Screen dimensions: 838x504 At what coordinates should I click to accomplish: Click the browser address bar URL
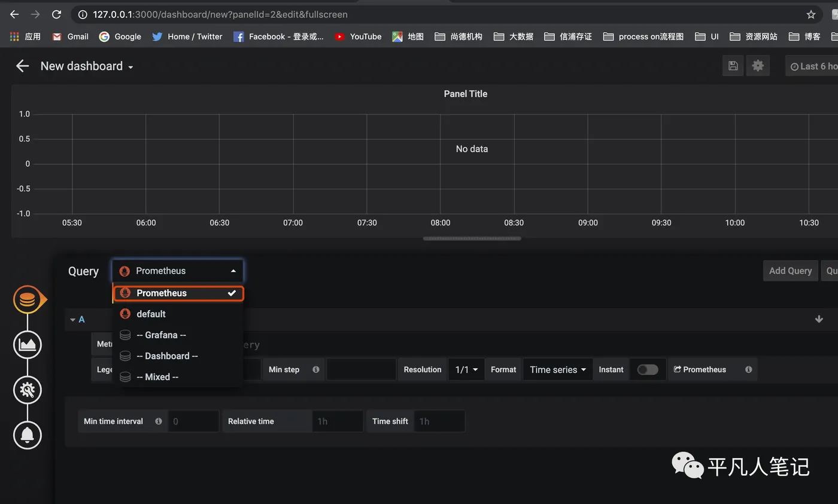click(220, 14)
